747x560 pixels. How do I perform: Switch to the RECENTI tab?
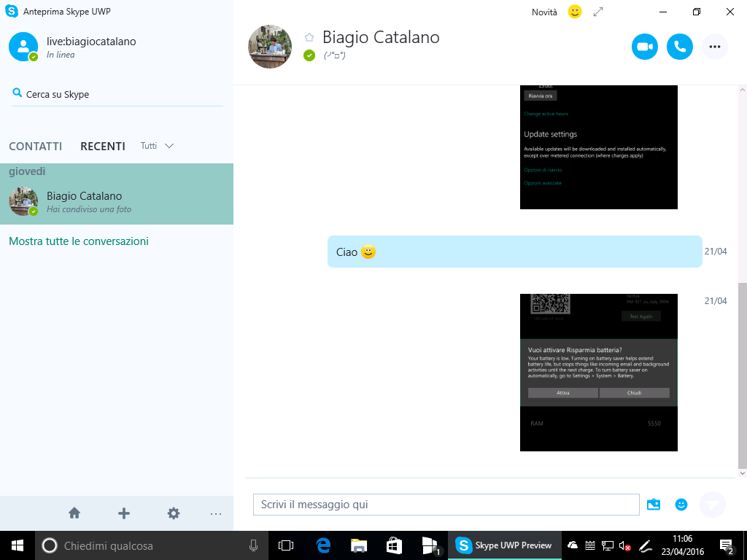[x=102, y=146]
